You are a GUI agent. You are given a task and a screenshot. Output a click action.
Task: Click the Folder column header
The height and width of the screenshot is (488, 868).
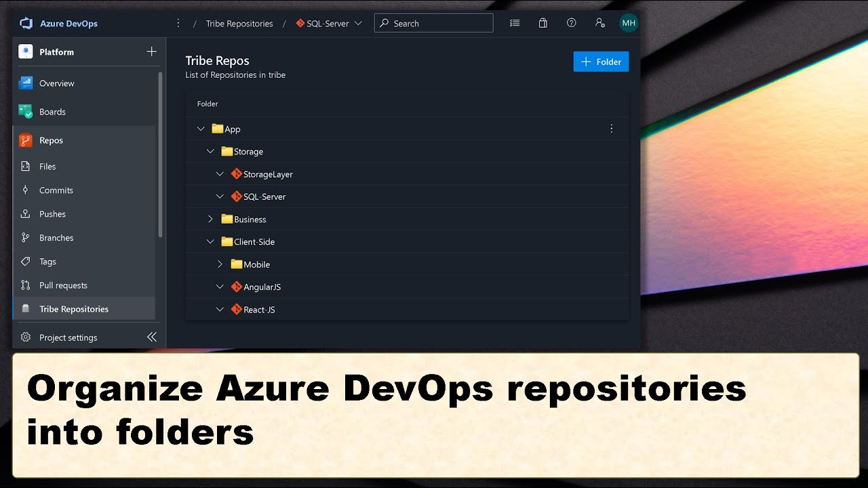click(208, 104)
